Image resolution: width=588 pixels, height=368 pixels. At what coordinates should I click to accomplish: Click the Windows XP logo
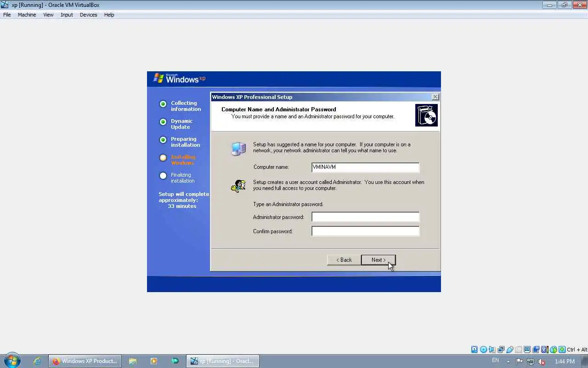[179, 78]
